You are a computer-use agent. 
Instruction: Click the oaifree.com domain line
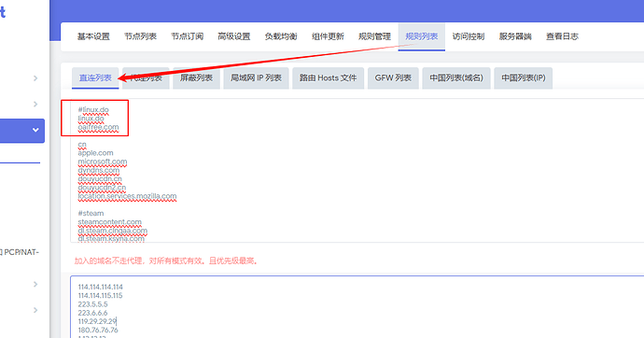(x=98, y=127)
